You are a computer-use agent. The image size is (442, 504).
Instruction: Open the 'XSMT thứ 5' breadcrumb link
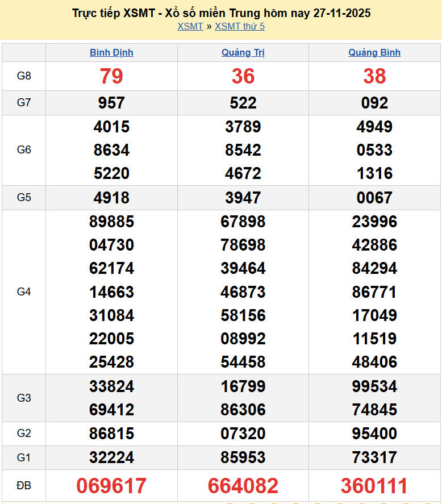pyautogui.click(x=240, y=26)
